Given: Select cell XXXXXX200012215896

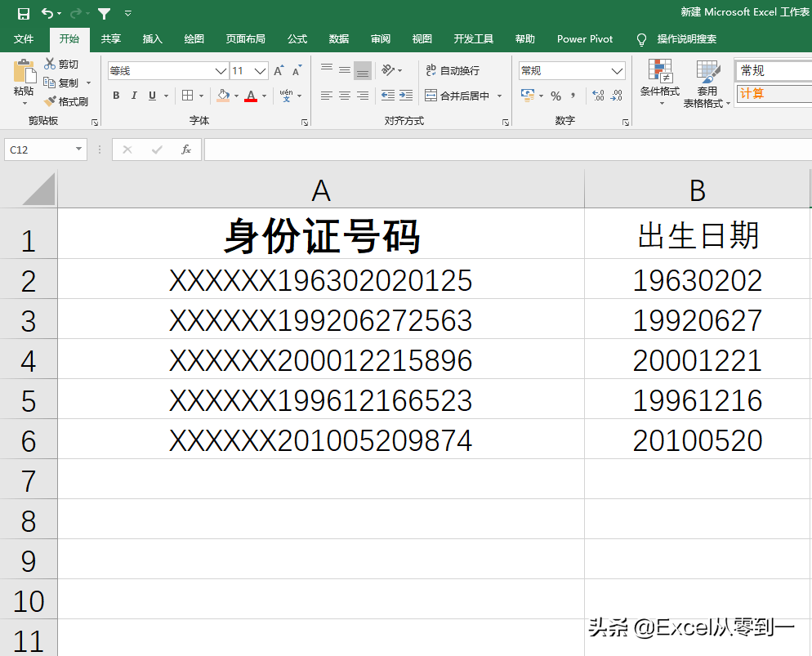Looking at the screenshot, I should pyautogui.click(x=321, y=359).
